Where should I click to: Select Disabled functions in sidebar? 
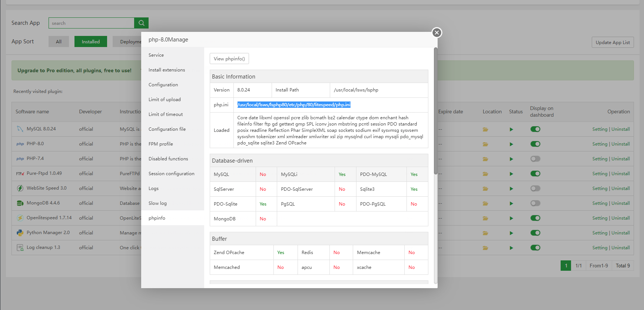pyautogui.click(x=168, y=159)
